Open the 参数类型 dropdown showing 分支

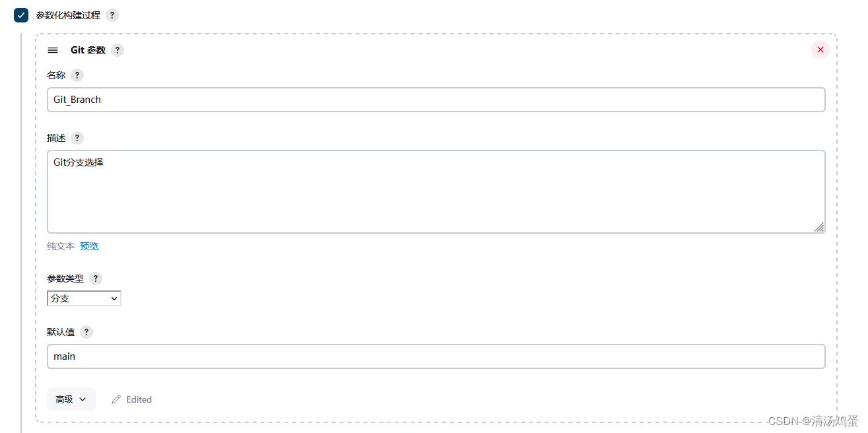click(84, 298)
